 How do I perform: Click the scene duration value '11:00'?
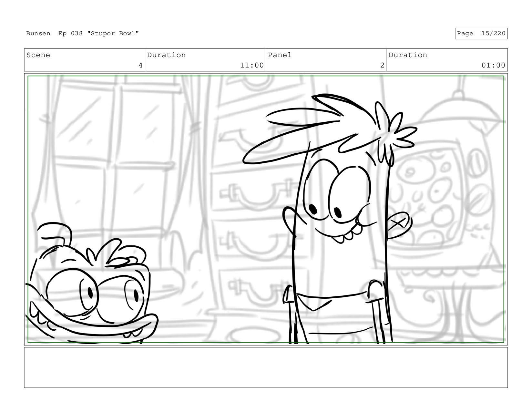(252, 66)
